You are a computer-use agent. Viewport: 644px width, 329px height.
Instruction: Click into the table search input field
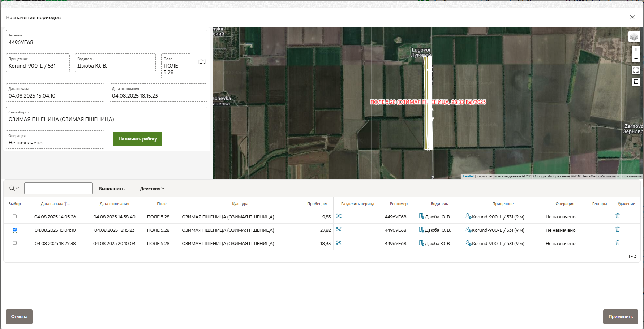(58, 189)
